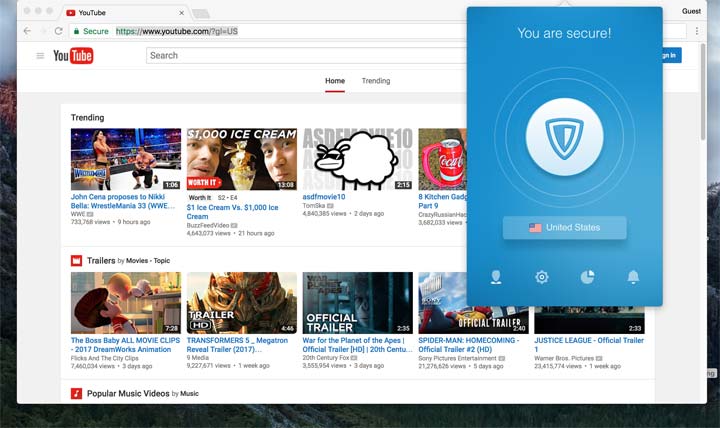This screenshot has height=428, width=720.
Task: Open the United States location selector
Action: coord(564,227)
